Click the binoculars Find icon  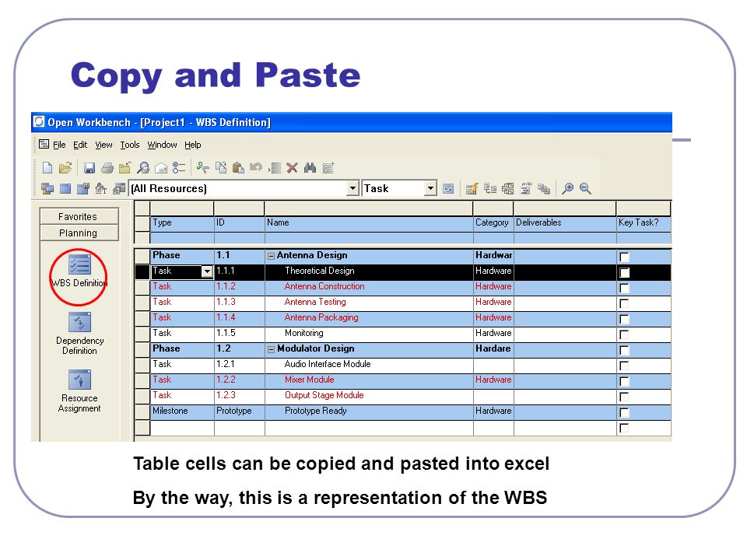[310, 168]
